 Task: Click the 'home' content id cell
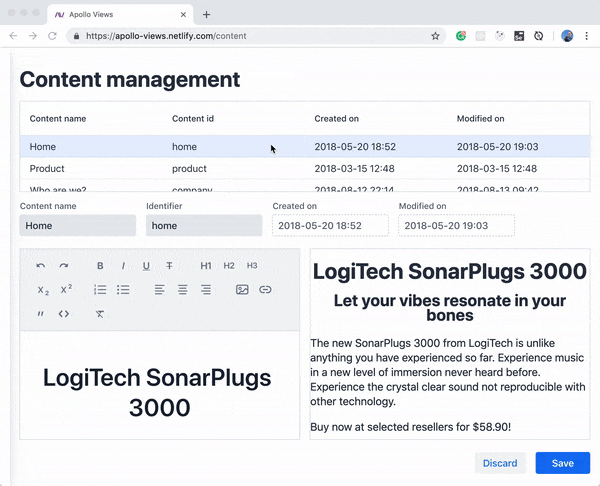(184, 147)
